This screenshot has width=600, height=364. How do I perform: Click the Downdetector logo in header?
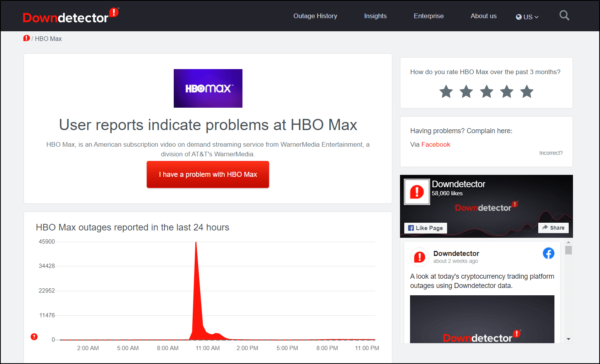point(71,16)
